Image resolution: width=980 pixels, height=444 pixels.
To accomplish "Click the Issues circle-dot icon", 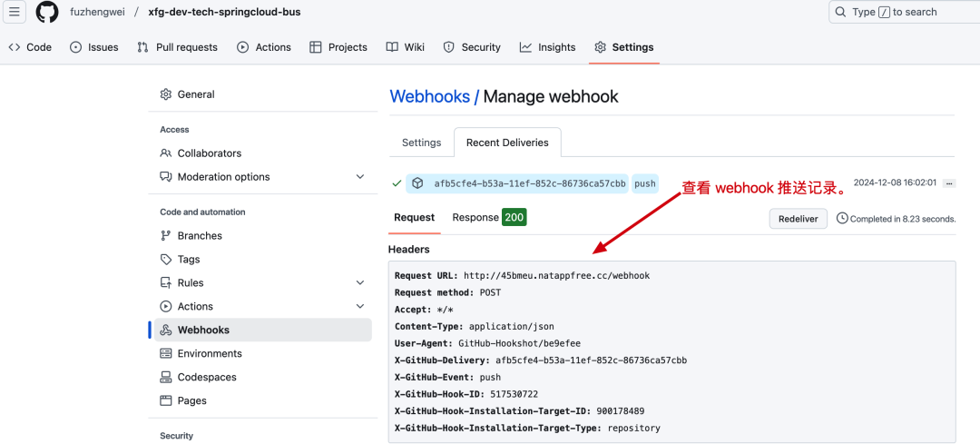I will (x=75, y=47).
